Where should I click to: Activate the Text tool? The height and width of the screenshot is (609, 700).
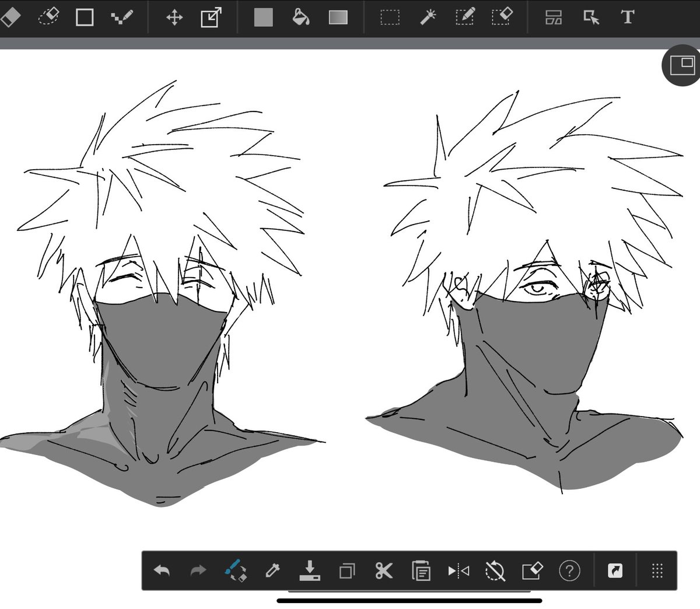tap(628, 17)
